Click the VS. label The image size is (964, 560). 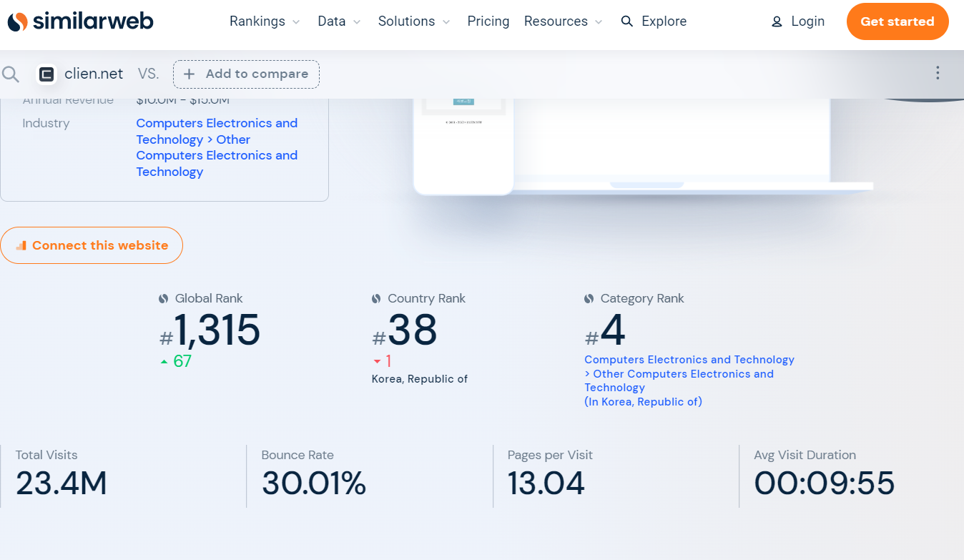pos(148,74)
